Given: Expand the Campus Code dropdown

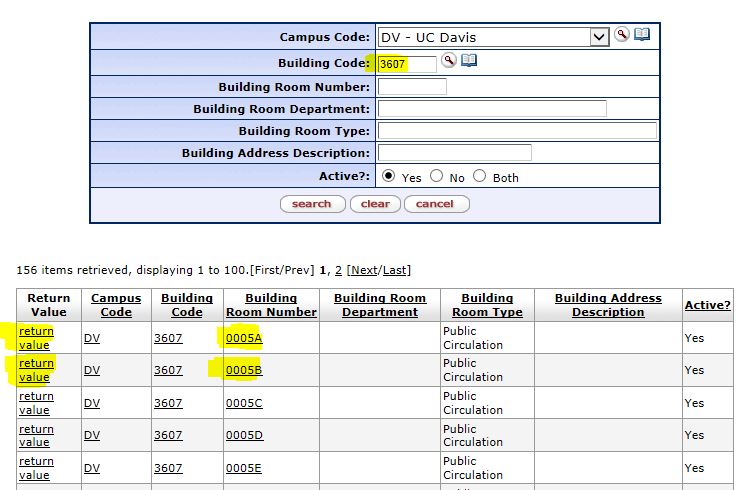Looking at the screenshot, I should point(599,37).
